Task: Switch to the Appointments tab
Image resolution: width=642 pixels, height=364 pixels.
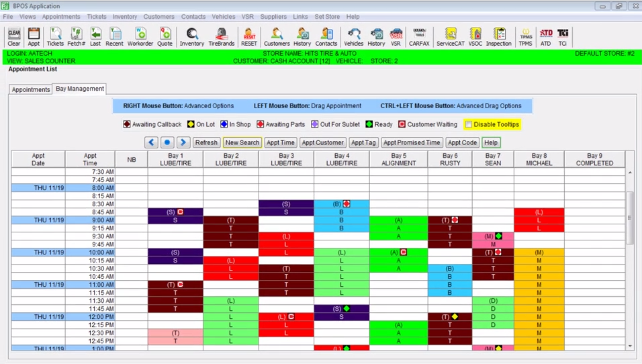Action: [31, 89]
